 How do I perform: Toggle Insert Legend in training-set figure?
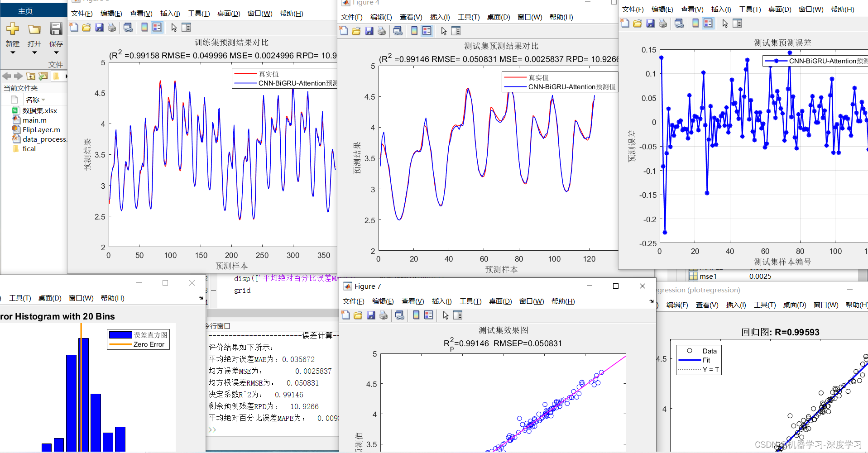pos(157,28)
